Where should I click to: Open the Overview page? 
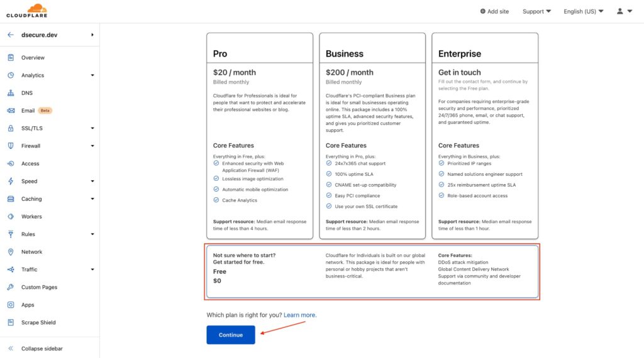coord(33,57)
